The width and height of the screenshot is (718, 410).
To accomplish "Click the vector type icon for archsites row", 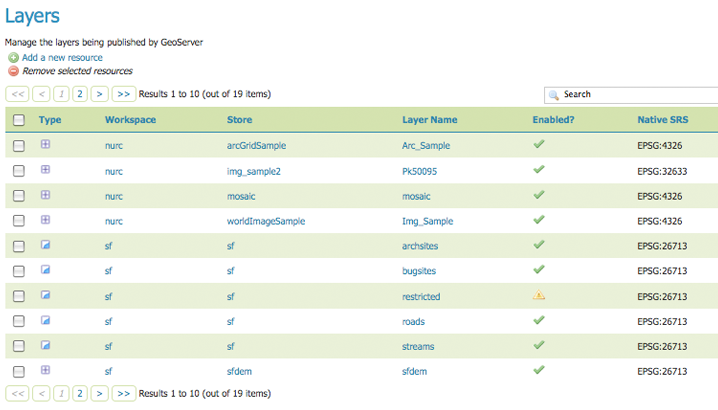I will coord(45,245).
